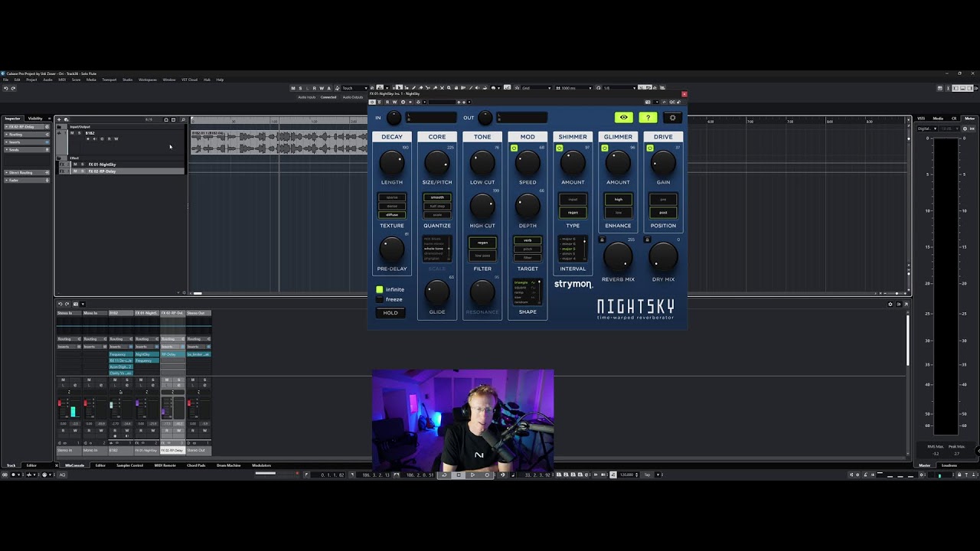Toggle the freeze checkbox in NightSky
Screen dimensions: 980x551
pos(379,299)
